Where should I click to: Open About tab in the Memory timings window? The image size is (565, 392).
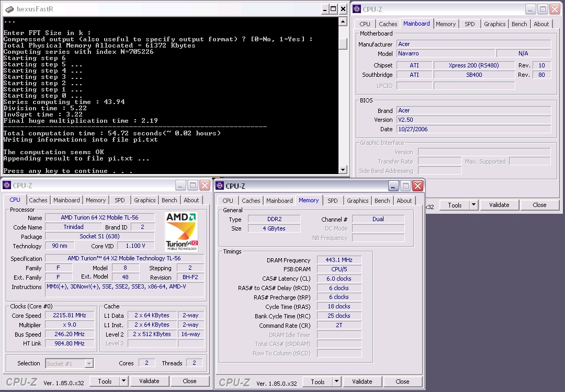coord(404,201)
